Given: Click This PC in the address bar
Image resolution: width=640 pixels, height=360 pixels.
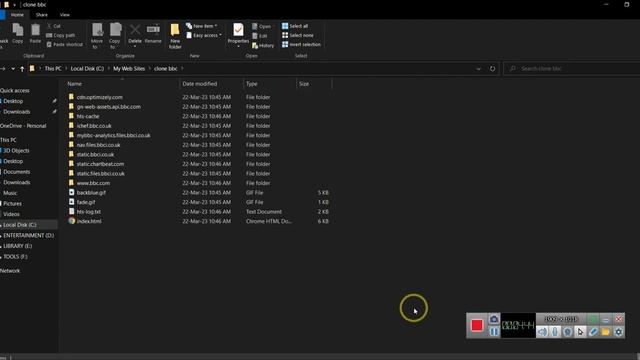Looking at the screenshot, I should click(53, 69).
